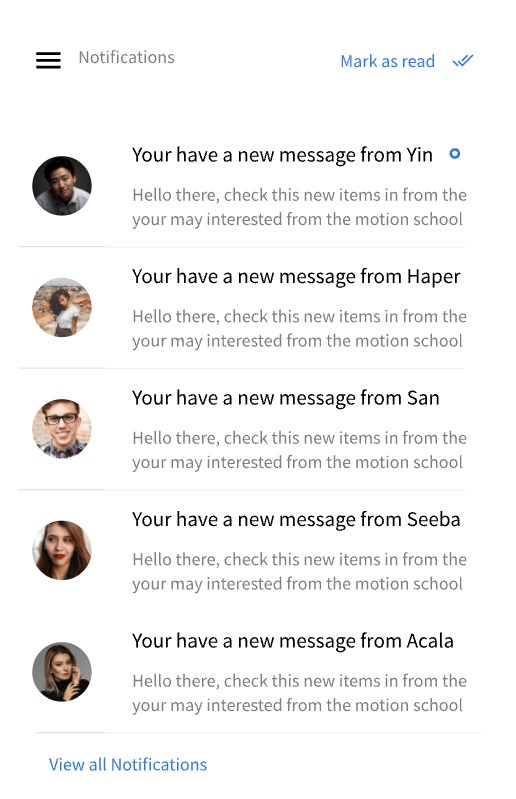Open the new message from Seeba title
Screen dimensions: 516x799
[296, 520]
